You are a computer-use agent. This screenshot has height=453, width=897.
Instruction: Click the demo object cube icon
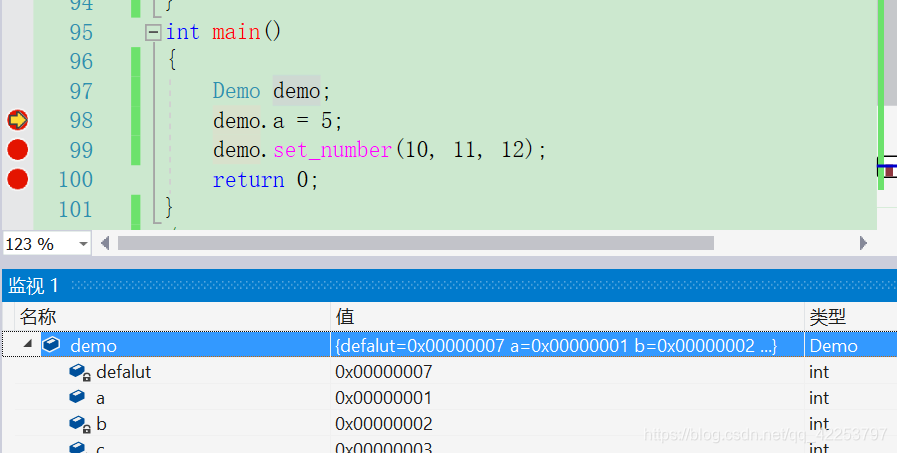(x=51, y=344)
